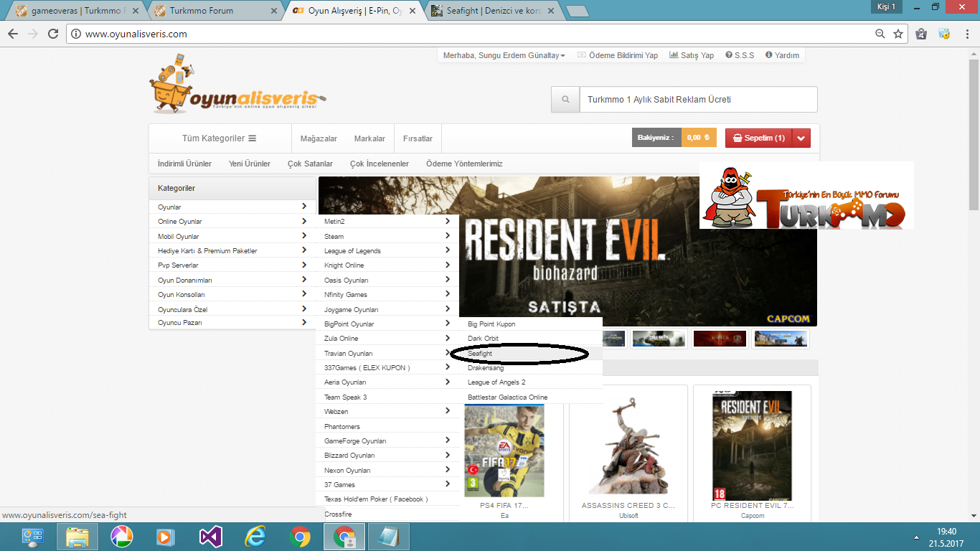Click the site search magnifier icon

[565, 100]
